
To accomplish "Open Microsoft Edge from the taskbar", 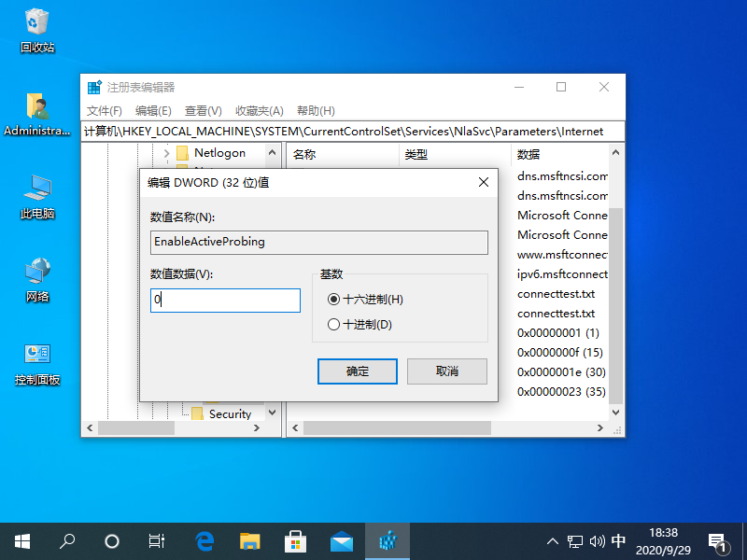I will pos(205,540).
